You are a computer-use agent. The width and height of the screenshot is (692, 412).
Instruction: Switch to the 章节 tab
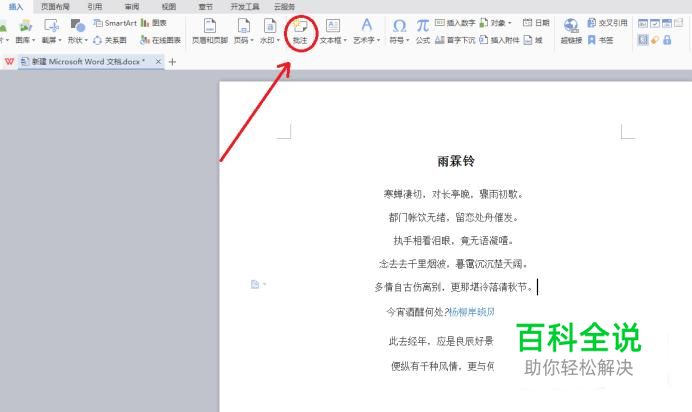click(206, 7)
